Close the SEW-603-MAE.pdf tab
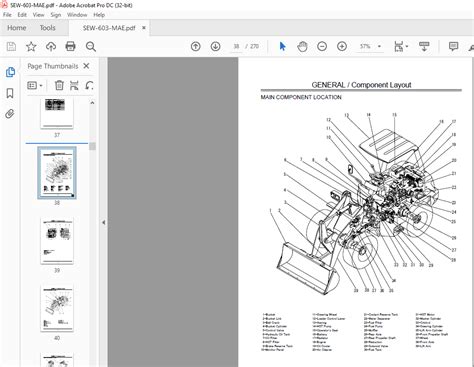The image size is (474, 367). [144, 28]
